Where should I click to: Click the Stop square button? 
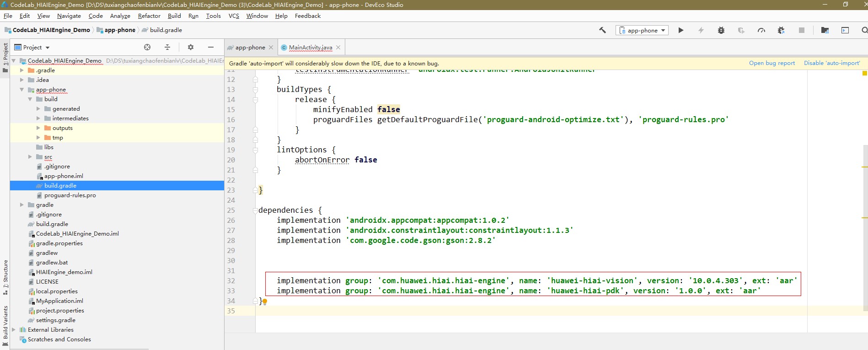(x=801, y=30)
